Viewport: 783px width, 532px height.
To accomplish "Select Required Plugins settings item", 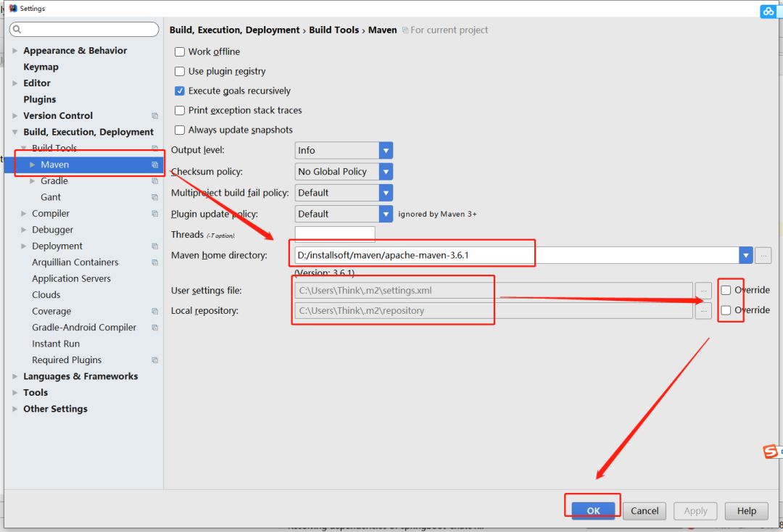I will tap(67, 360).
